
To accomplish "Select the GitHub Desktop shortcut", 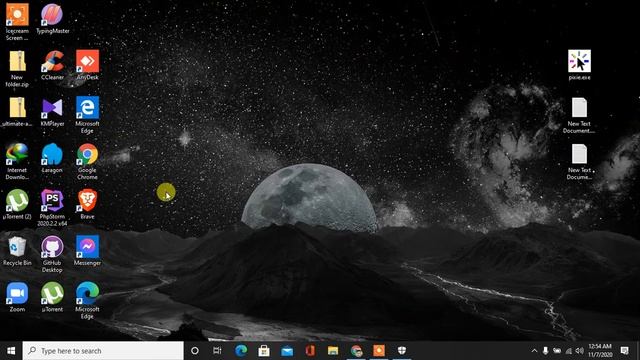I will coord(52,255).
